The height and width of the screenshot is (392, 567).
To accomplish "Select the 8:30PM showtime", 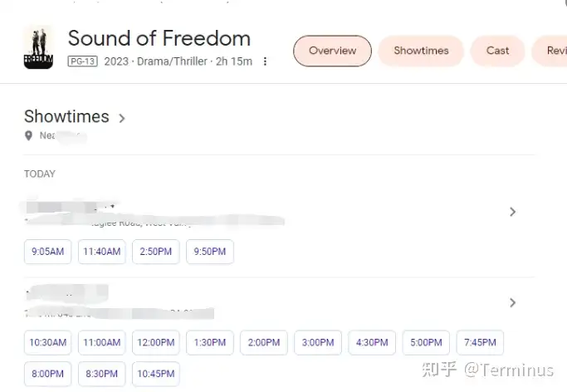I will (102, 374).
